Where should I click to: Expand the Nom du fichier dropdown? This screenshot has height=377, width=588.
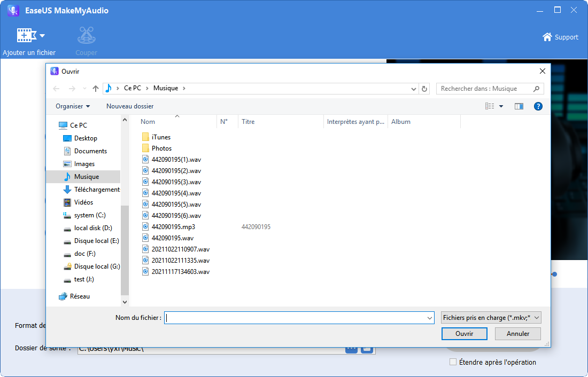430,318
